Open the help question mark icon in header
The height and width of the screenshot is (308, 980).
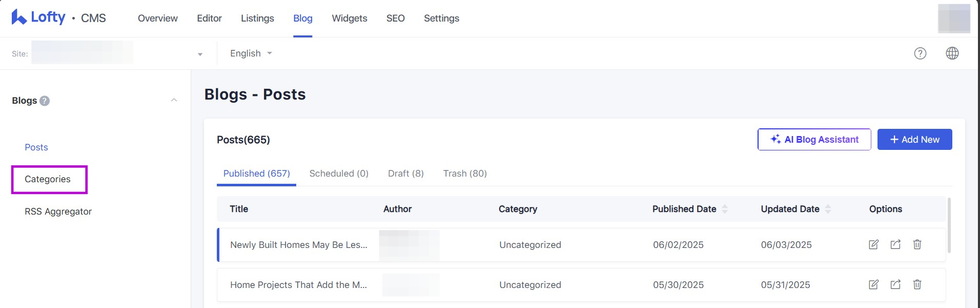(920, 53)
